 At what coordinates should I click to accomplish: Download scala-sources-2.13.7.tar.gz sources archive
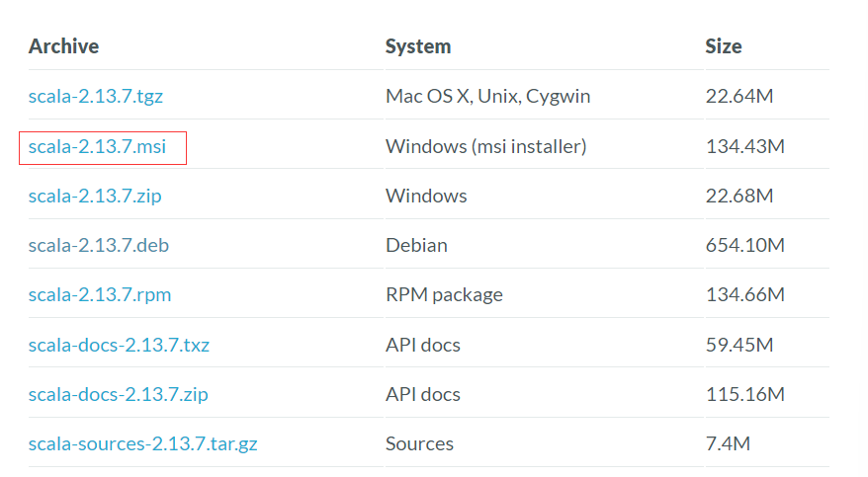[142, 443]
